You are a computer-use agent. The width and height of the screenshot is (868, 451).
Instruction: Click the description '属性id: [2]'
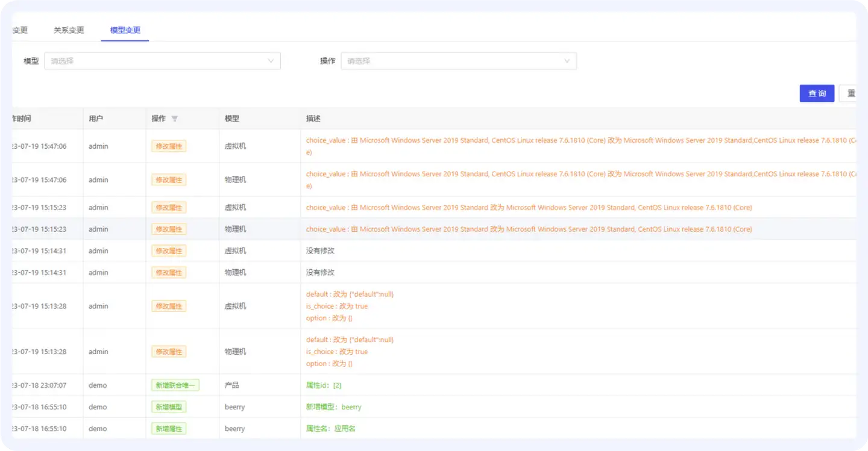(324, 385)
